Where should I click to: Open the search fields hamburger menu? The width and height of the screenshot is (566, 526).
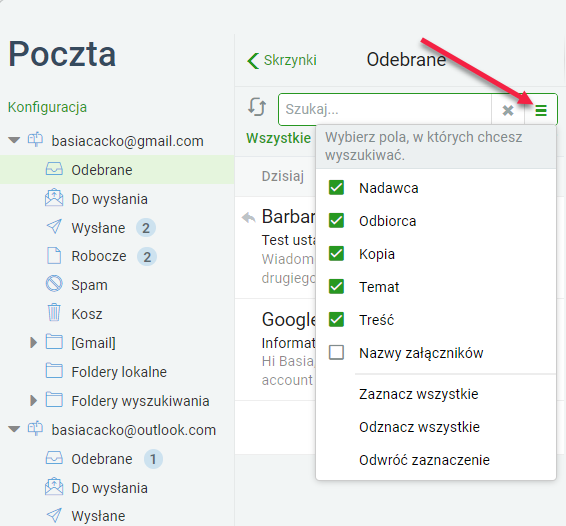click(541, 110)
